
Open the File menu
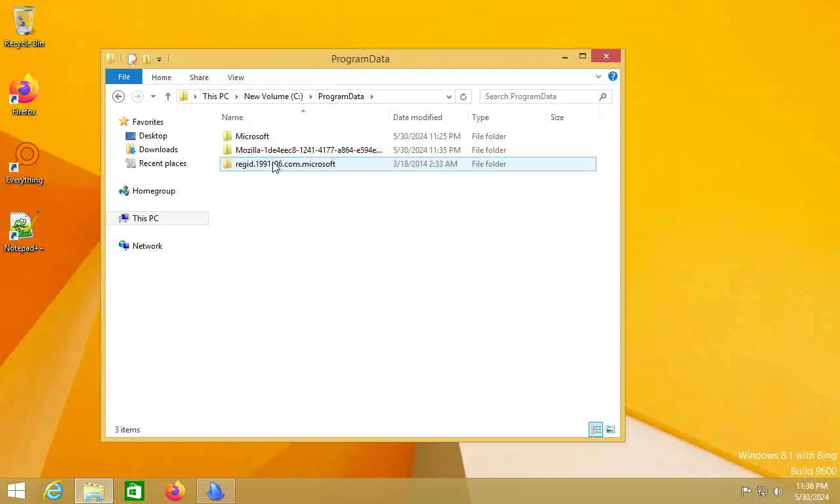click(x=124, y=77)
